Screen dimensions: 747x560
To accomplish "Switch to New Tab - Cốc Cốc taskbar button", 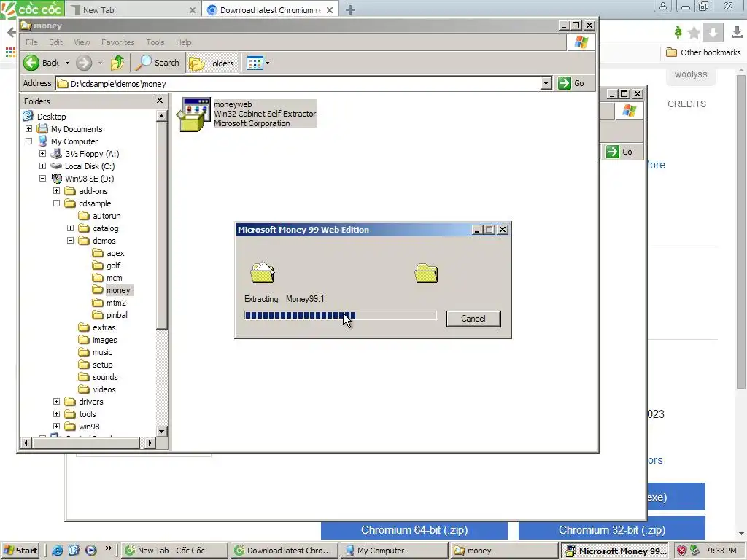I will coord(174,551).
